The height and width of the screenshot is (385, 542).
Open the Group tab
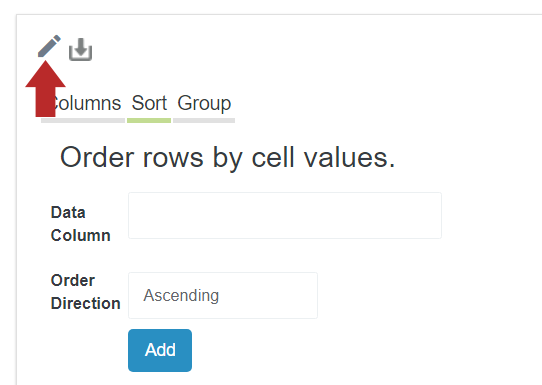[x=204, y=103]
